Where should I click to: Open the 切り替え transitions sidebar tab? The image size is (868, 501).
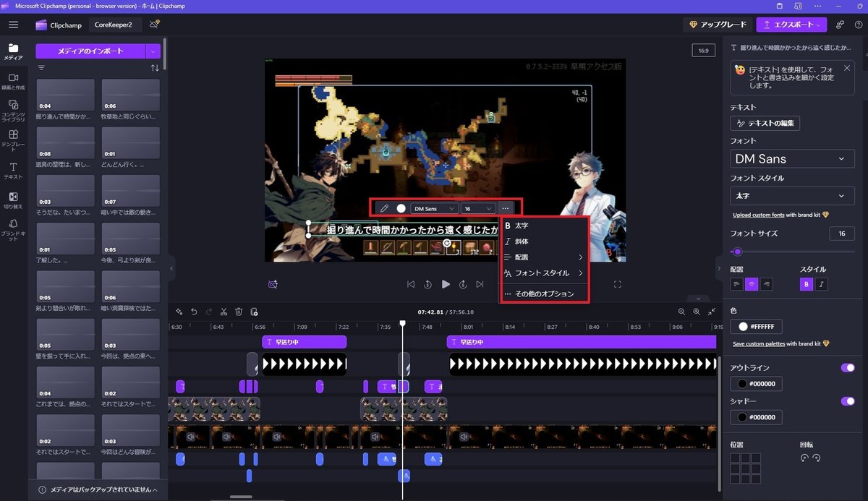click(x=13, y=200)
